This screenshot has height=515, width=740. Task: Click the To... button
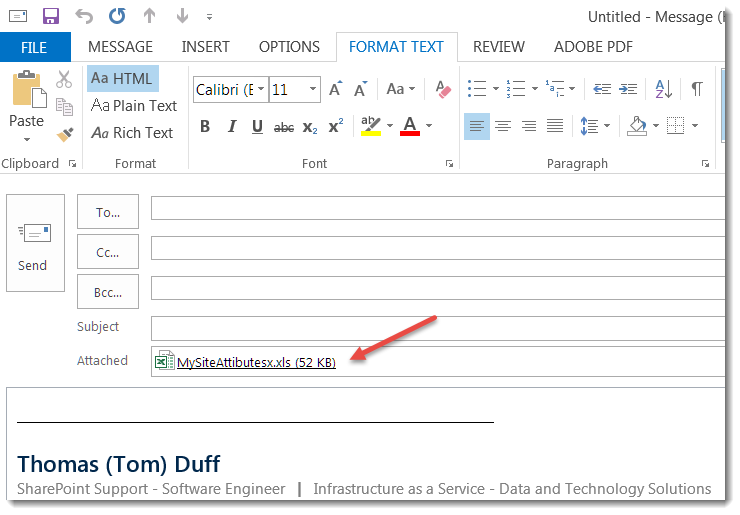click(108, 211)
